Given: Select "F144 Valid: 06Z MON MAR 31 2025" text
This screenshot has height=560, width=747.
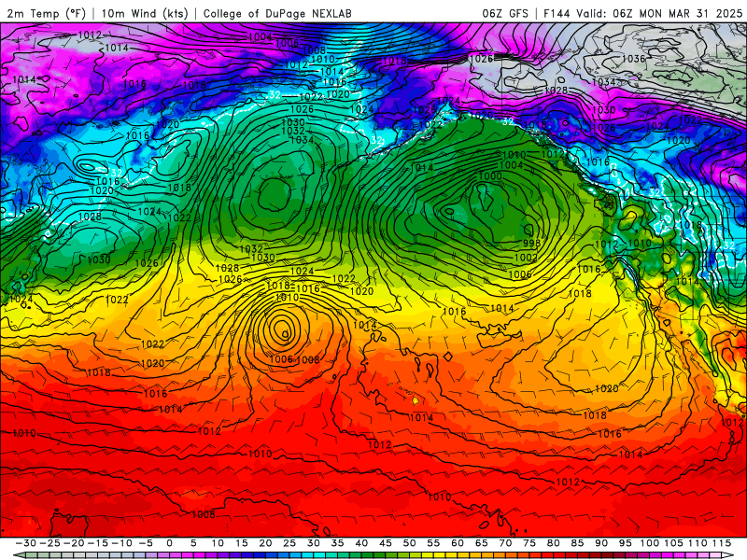Looking at the screenshot, I should tap(642, 13).
